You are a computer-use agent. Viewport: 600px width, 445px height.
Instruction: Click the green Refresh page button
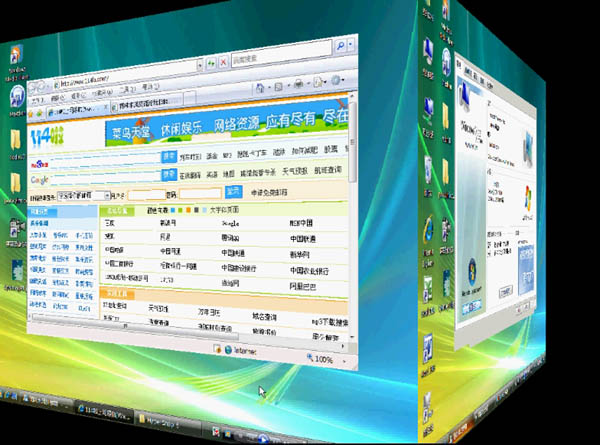click(211, 63)
